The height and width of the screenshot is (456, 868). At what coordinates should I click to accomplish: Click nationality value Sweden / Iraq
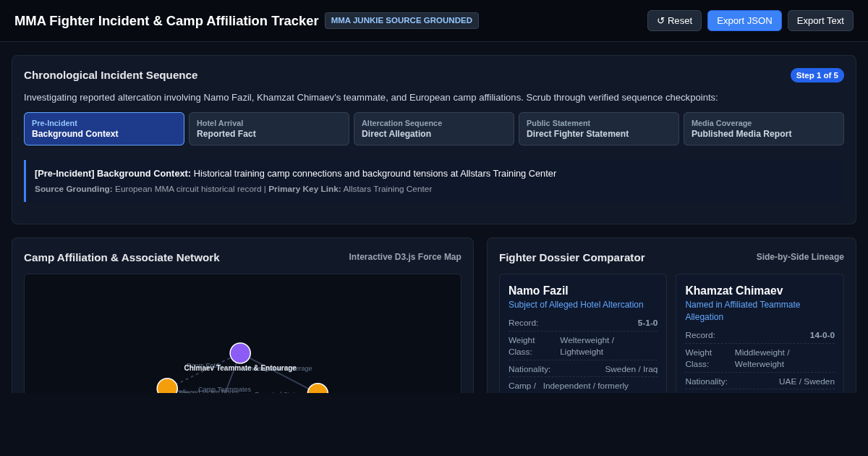[631, 369]
